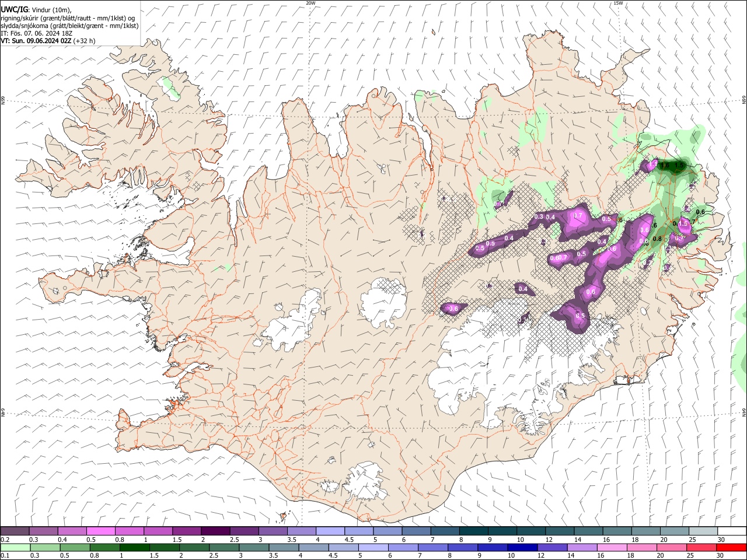The width and height of the screenshot is (747, 560).
Task: Pick the bright pink top-row swatch starting at 0.5
Action: point(100,531)
